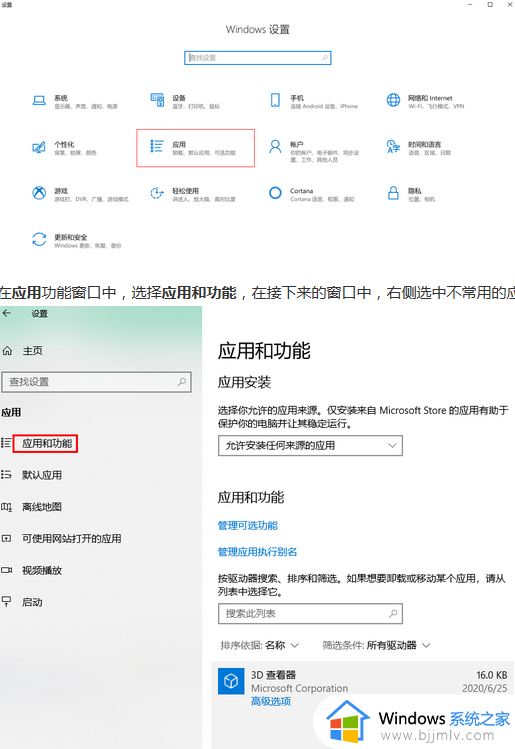
Task: Select 视频播放 in the sidebar
Action: point(42,570)
